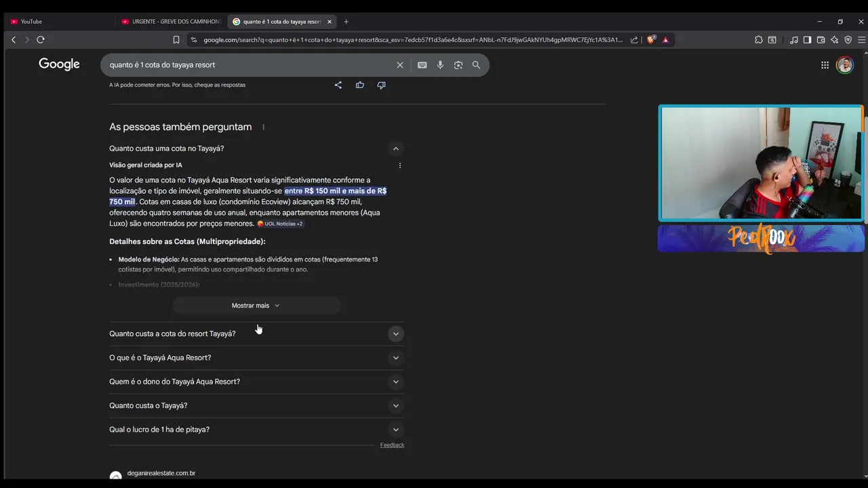The image size is (868, 488).
Task: Open the browser extensions puzzle icon
Action: pyautogui.click(x=759, y=40)
